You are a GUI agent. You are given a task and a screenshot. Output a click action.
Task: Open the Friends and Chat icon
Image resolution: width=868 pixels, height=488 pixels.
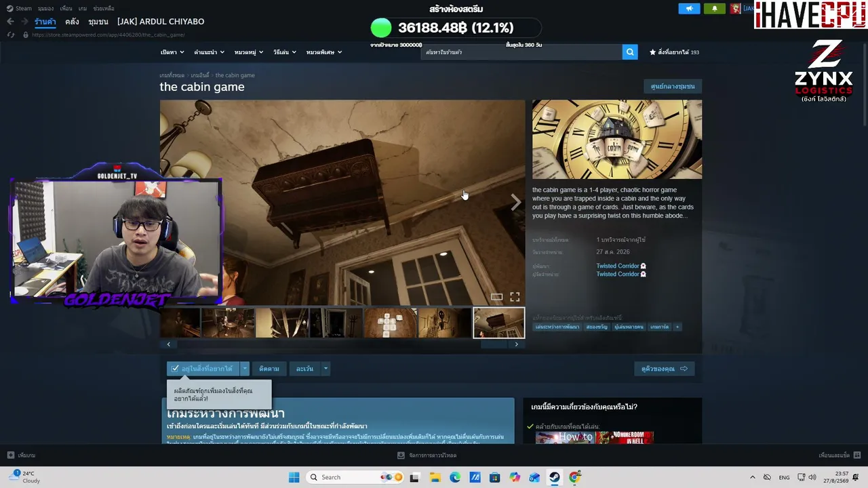[857, 455]
